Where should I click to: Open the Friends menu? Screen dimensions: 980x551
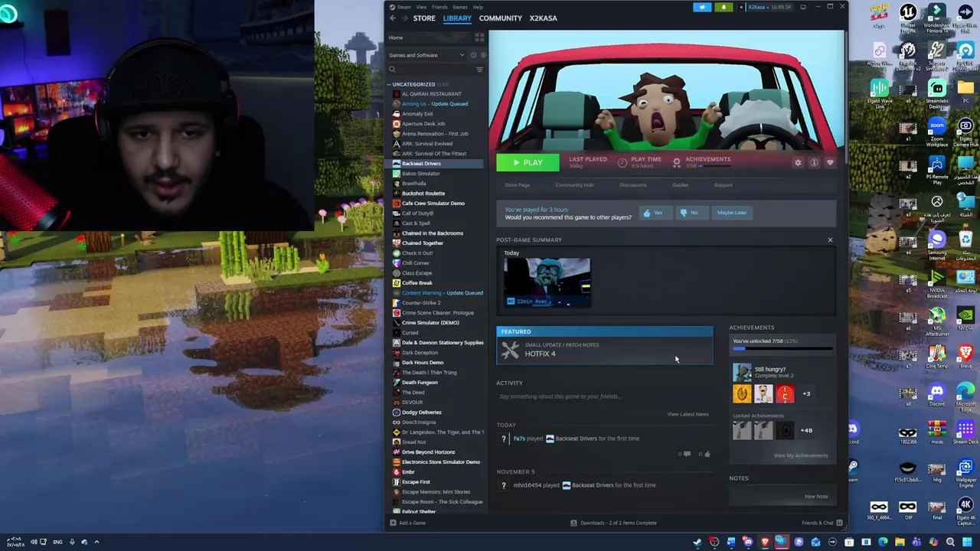coord(439,7)
